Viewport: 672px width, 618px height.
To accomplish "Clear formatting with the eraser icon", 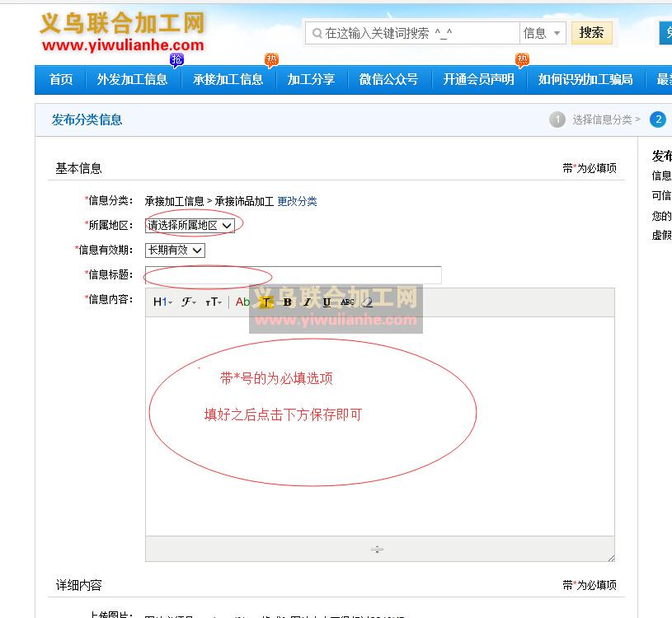I will 367,302.
